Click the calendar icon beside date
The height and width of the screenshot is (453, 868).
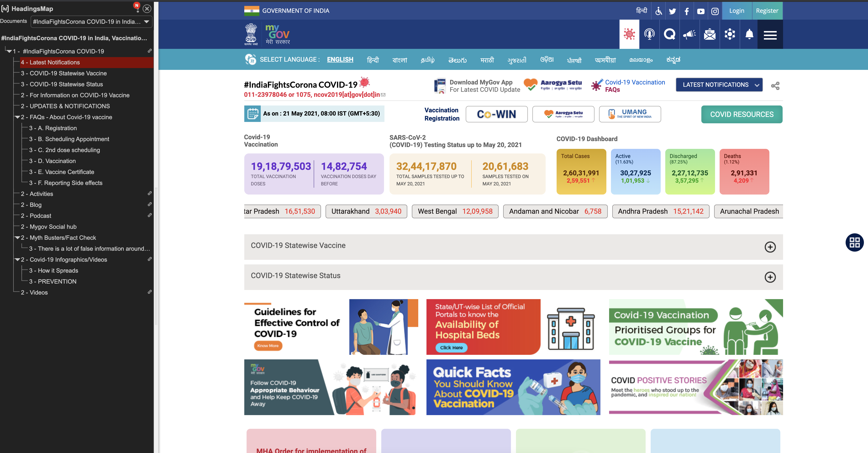(x=253, y=113)
